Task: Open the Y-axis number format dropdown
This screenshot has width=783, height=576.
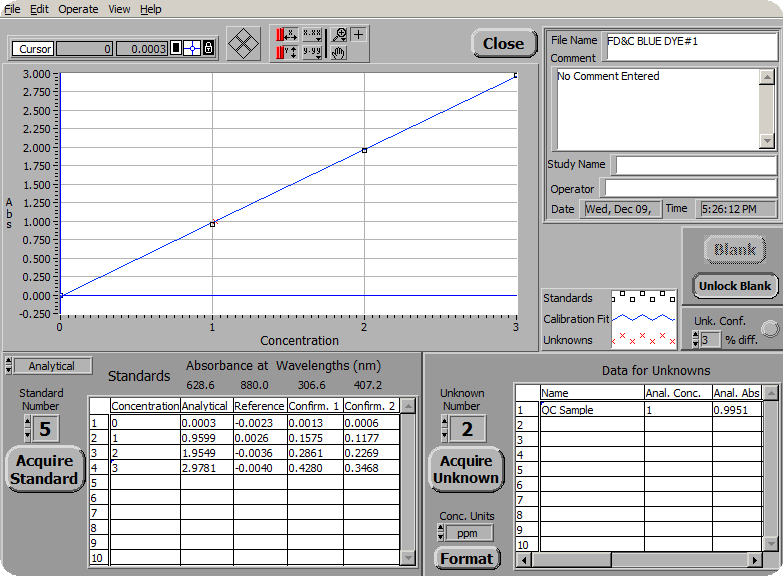Action: [x=313, y=53]
